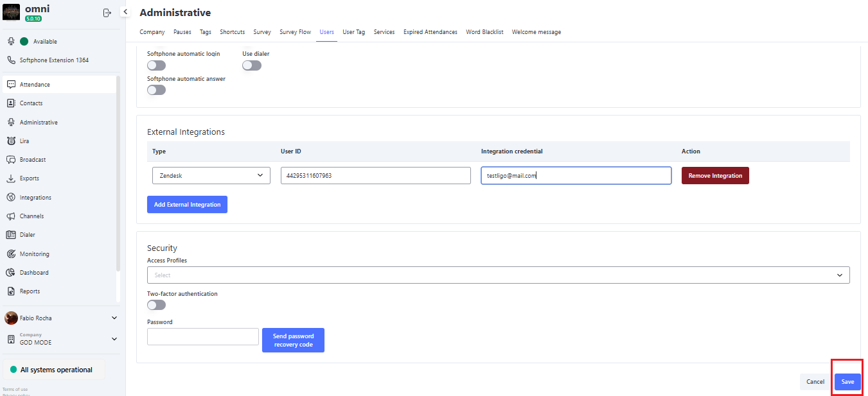
Task: Click the omni logo image
Action: click(x=12, y=12)
